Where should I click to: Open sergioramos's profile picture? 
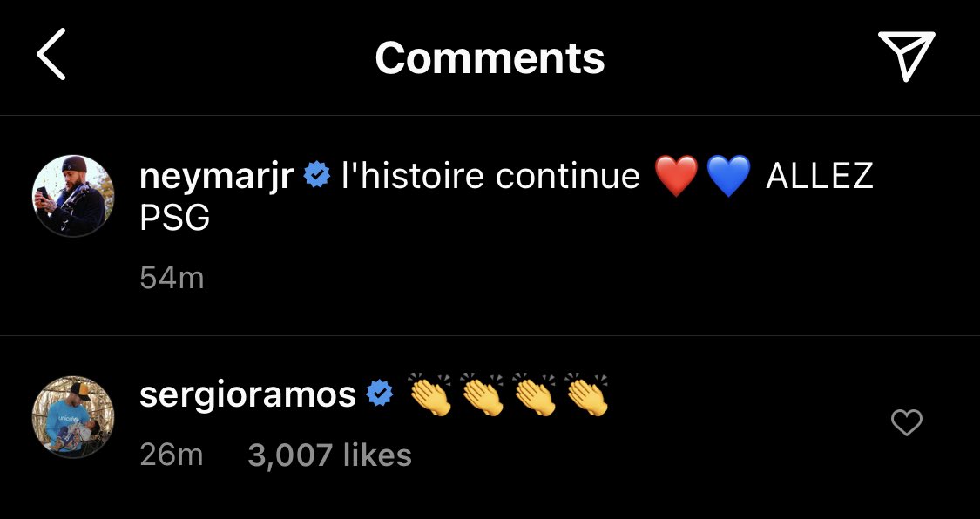[x=73, y=416]
